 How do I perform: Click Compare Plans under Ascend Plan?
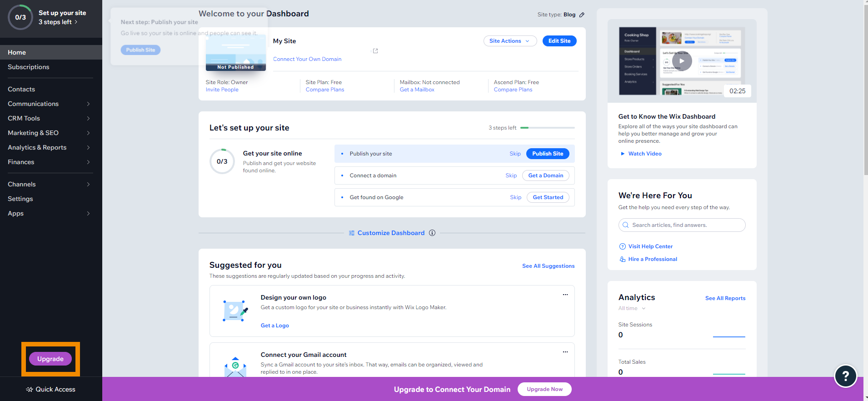pyautogui.click(x=513, y=90)
